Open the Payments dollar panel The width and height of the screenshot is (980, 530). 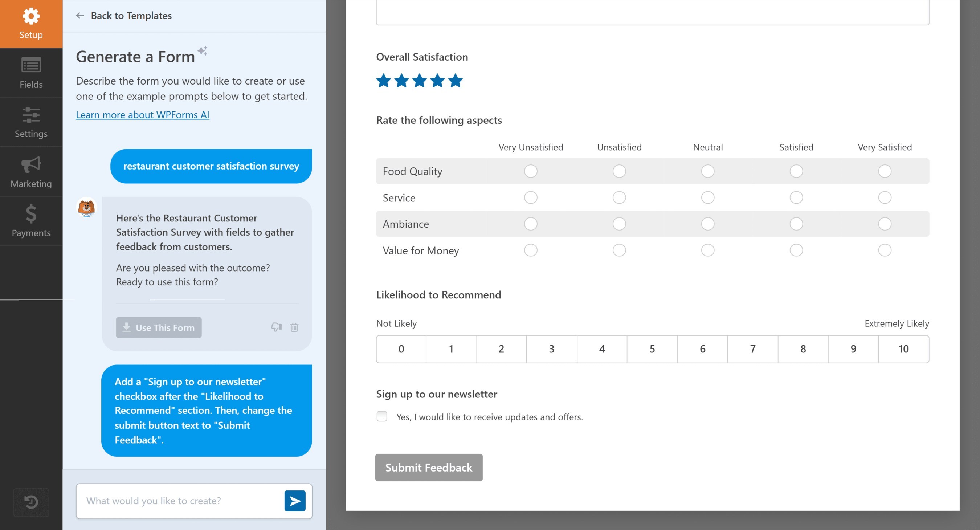click(x=31, y=221)
